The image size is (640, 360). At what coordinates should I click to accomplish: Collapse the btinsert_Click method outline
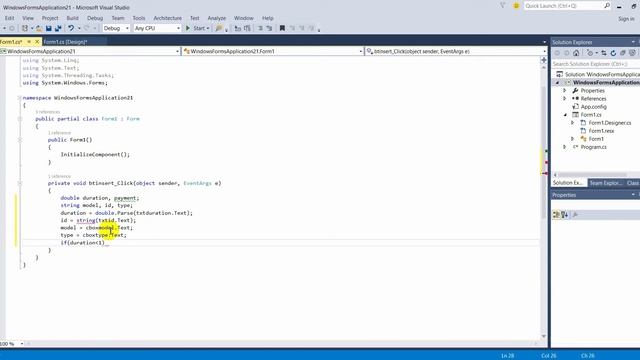[x=19, y=183]
